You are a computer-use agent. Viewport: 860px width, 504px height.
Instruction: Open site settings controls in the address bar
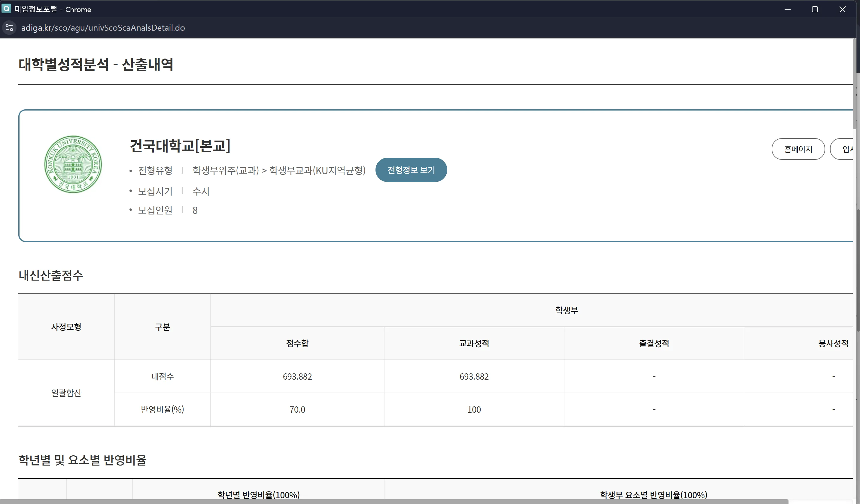click(9, 28)
